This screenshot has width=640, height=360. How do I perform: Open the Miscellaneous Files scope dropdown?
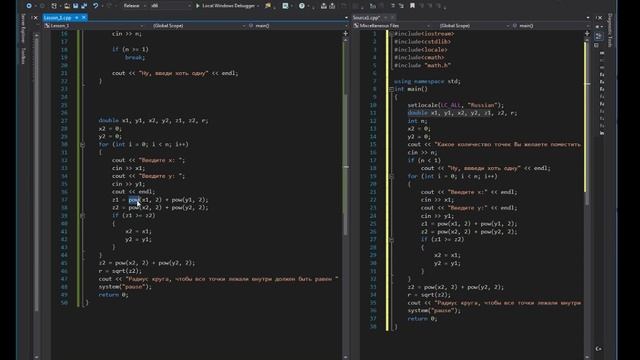tap(392, 26)
